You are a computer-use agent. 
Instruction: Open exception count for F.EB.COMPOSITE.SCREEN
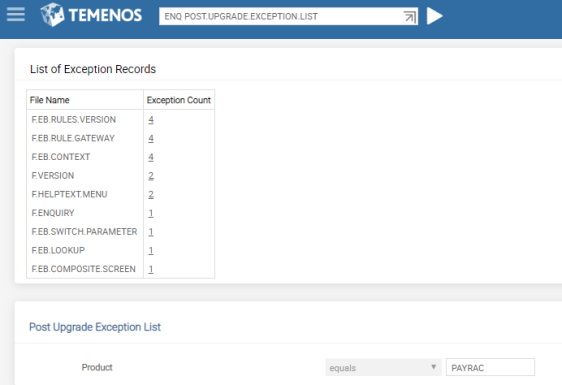[151, 269]
